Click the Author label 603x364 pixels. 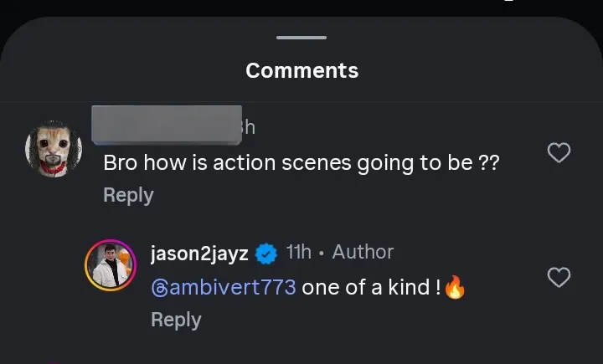click(363, 252)
